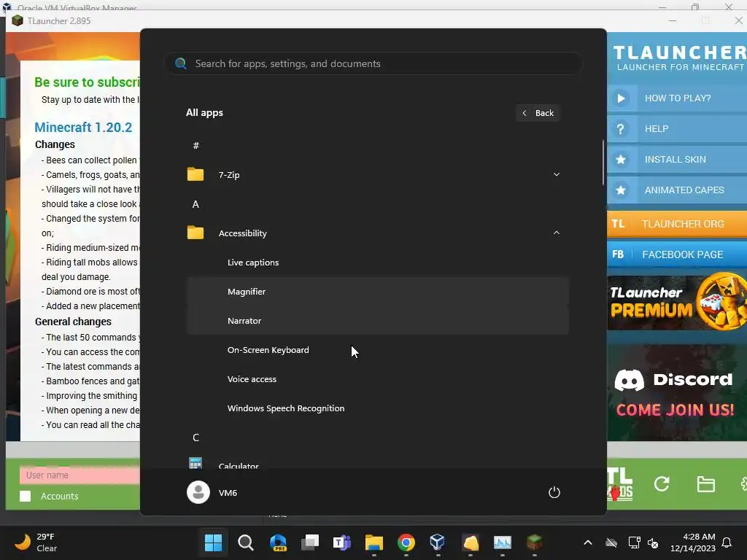747x560 pixels.
Task: Click the play icon beside HOW TO PLAY?
Action: point(621,98)
